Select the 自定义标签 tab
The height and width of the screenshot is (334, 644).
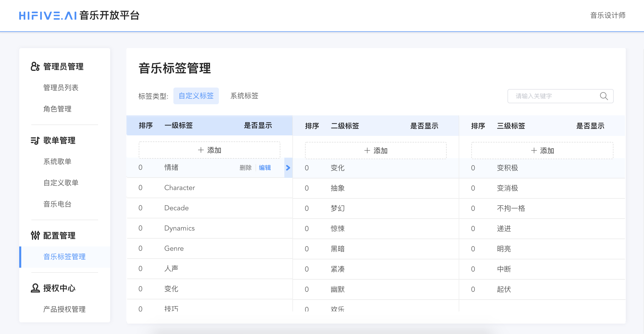(x=196, y=96)
